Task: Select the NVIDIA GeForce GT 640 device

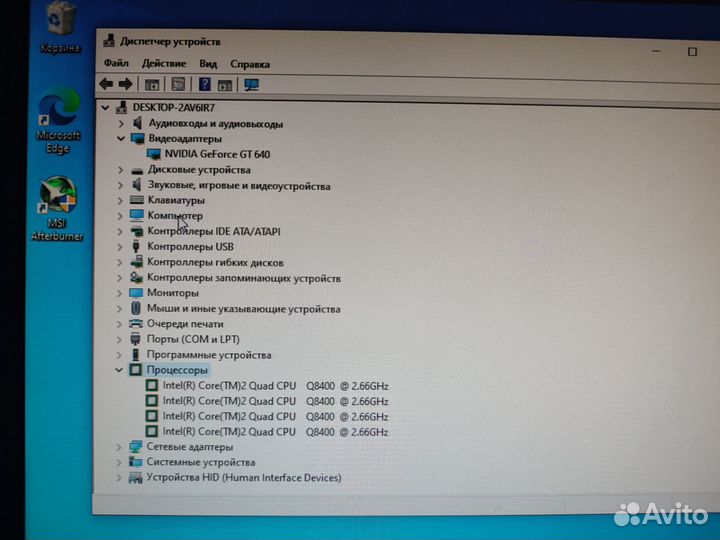Action: pyautogui.click(x=210, y=154)
